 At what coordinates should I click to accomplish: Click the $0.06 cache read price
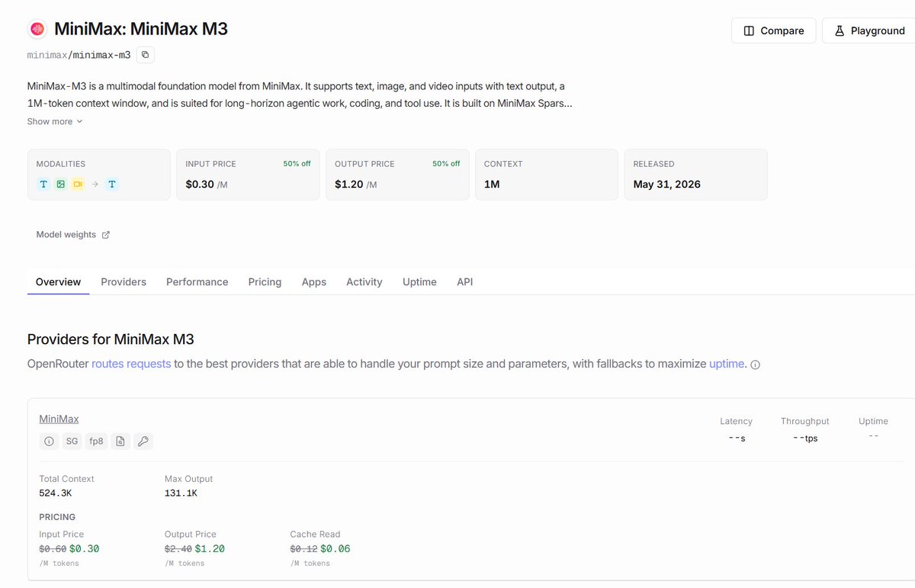point(335,549)
